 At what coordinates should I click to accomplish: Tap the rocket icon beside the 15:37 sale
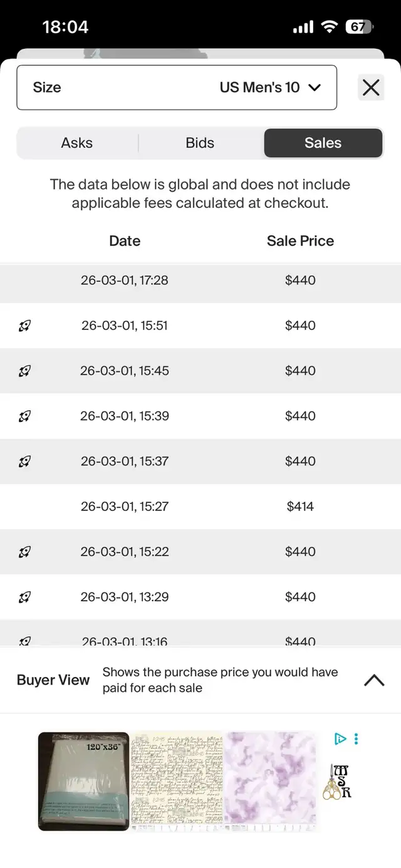24,462
